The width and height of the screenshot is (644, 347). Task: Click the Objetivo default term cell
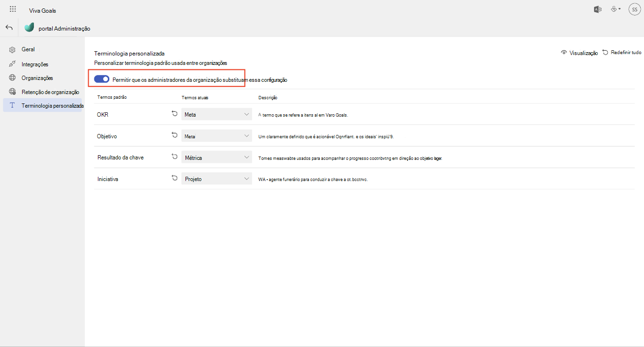point(107,136)
